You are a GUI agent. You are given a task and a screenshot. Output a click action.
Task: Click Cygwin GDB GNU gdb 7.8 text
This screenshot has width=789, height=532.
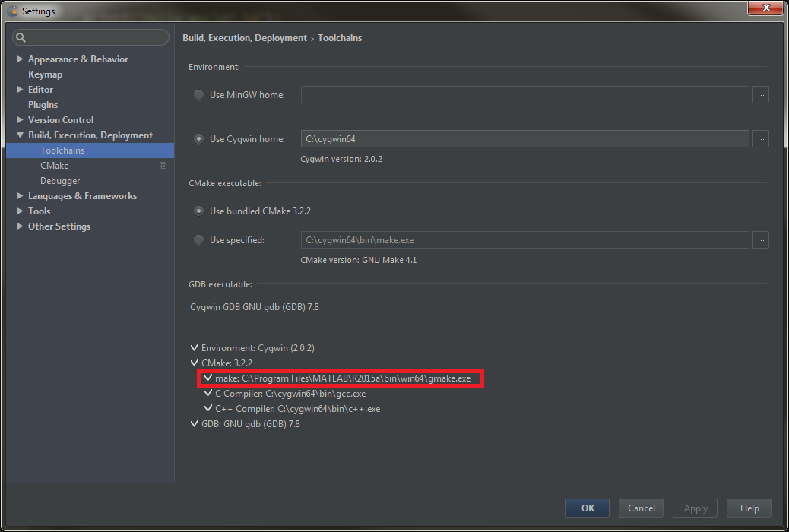pos(255,307)
